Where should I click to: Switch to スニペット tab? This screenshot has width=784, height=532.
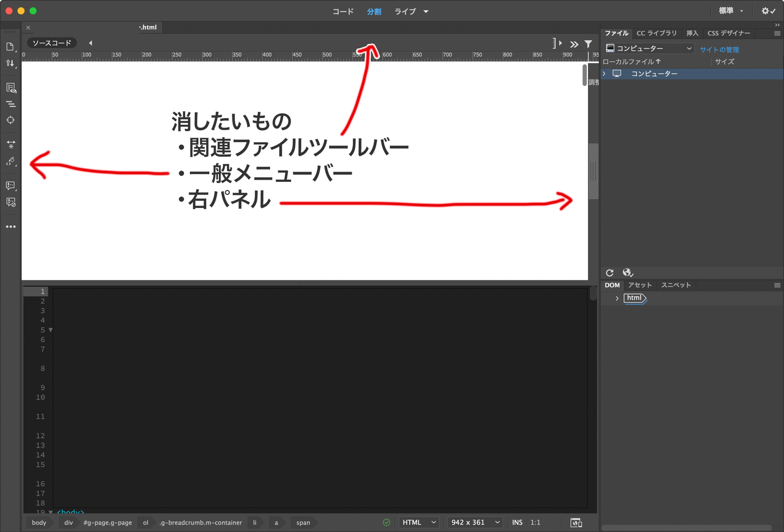pyautogui.click(x=676, y=285)
